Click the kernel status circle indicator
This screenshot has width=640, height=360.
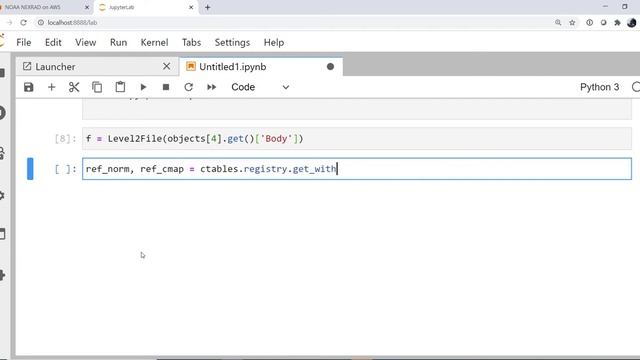(x=636, y=87)
